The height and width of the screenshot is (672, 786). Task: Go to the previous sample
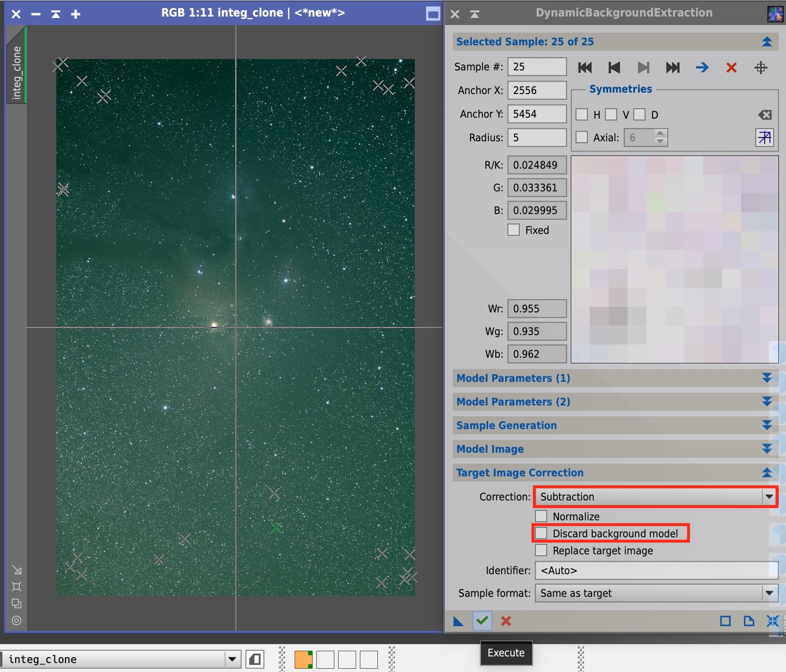point(614,68)
